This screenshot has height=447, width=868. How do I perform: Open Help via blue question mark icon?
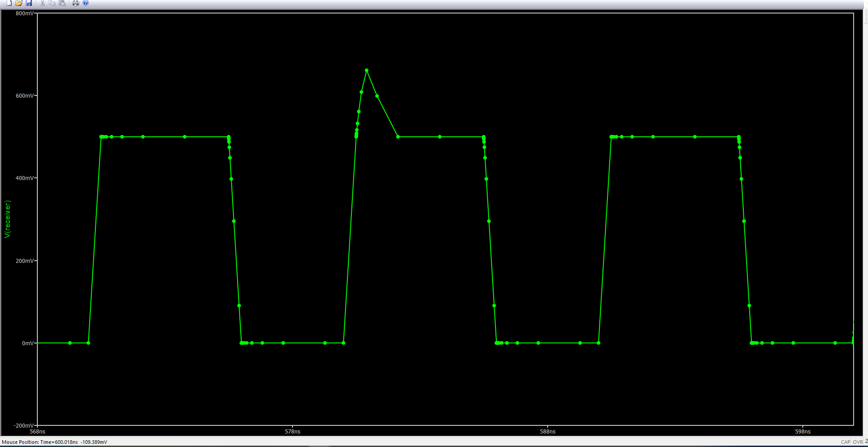tap(85, 3)
